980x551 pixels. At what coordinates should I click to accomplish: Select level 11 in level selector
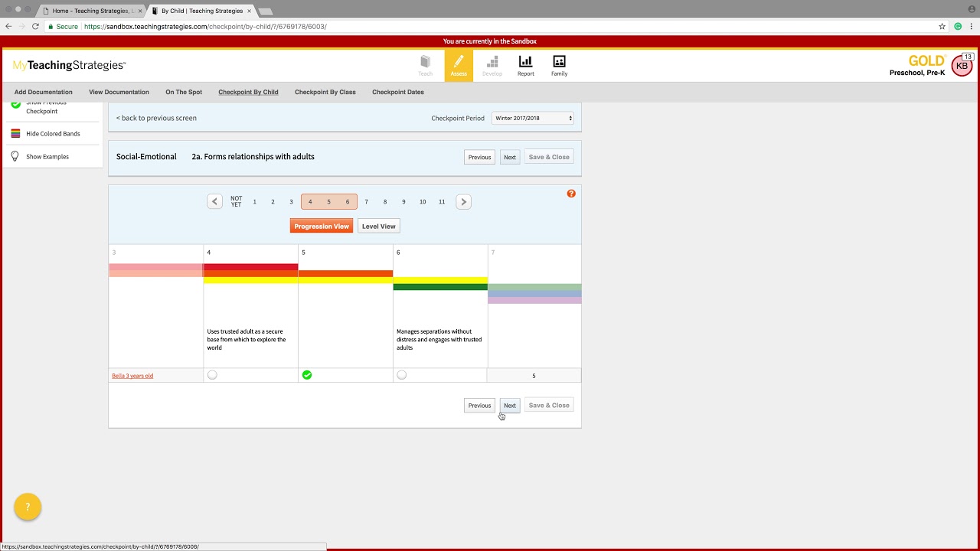[x=442, y=202]
